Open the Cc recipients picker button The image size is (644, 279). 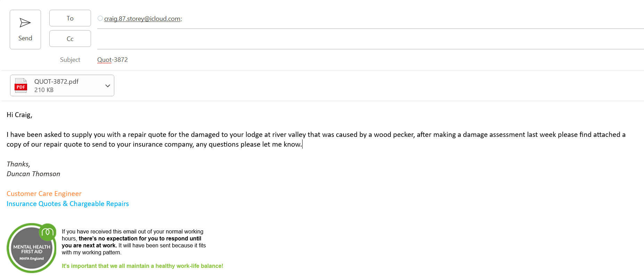coord(70,39)
